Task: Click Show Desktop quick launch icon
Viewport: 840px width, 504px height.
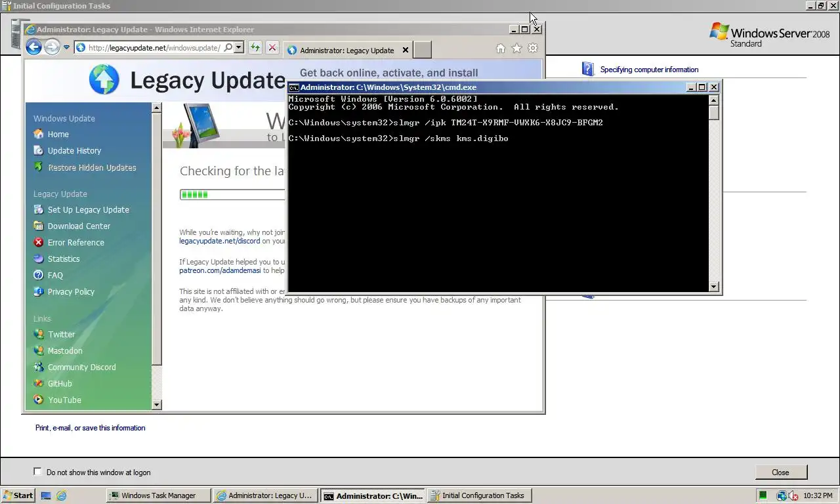Action: pyautogui.click(x=46, y=495)
